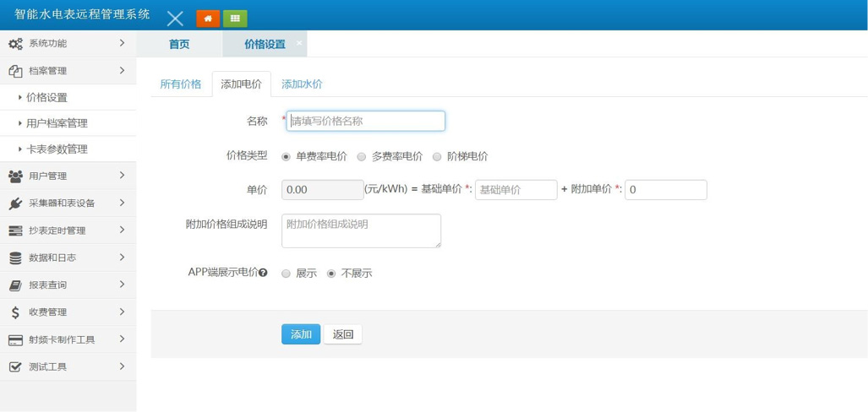Click the APP端展示电价 help question icon

(x=264, y=273)
